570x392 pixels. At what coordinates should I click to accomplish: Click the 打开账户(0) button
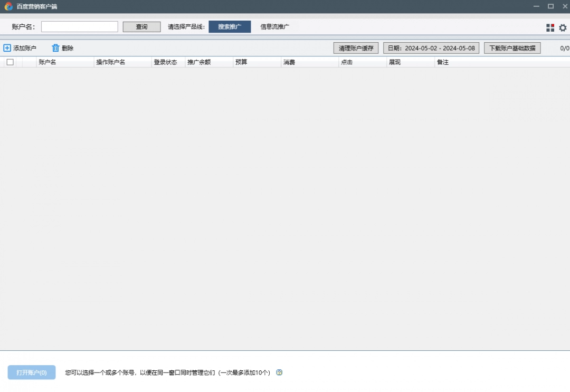31,372
